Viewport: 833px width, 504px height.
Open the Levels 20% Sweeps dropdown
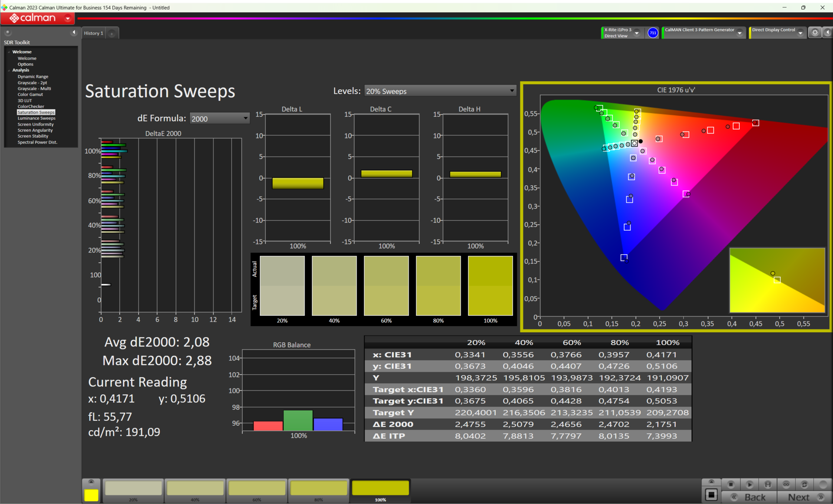tap(440, 91)
